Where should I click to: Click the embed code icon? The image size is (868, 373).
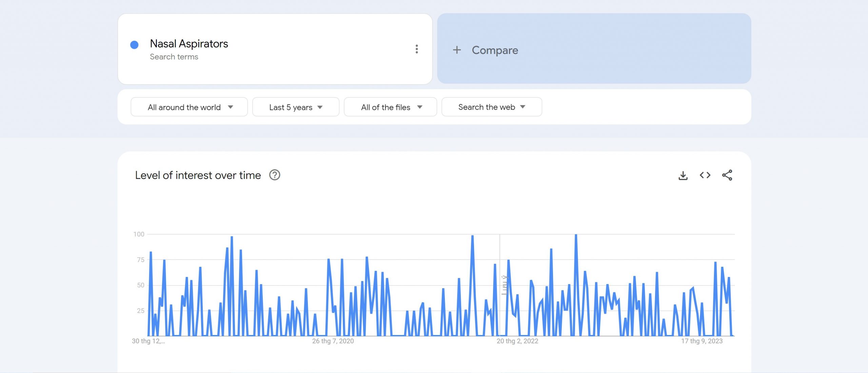705,175
